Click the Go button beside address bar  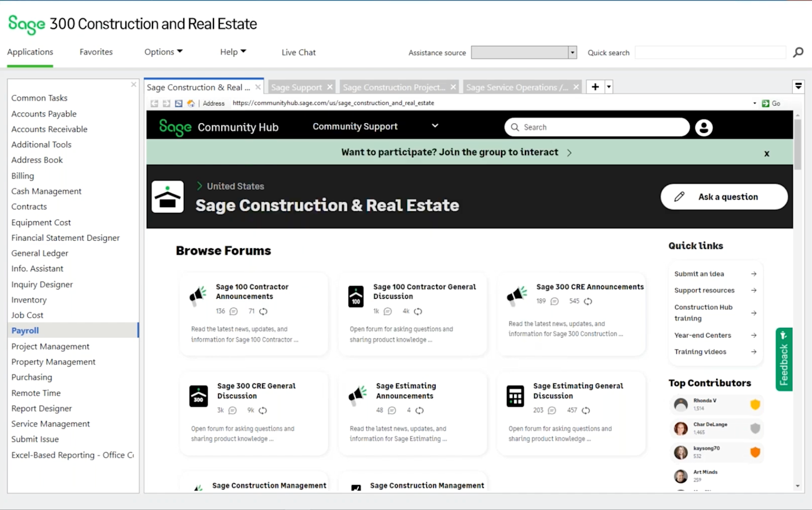771,103
